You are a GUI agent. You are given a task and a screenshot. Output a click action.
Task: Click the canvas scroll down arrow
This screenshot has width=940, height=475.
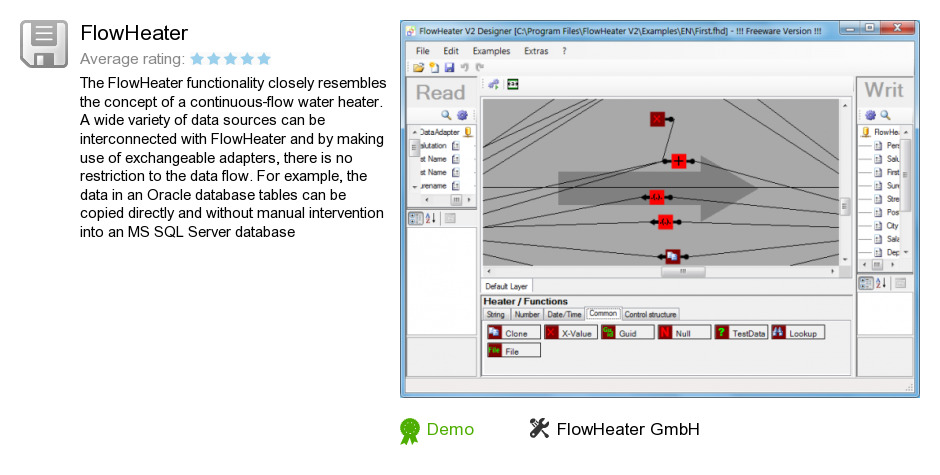coord(845,260)
